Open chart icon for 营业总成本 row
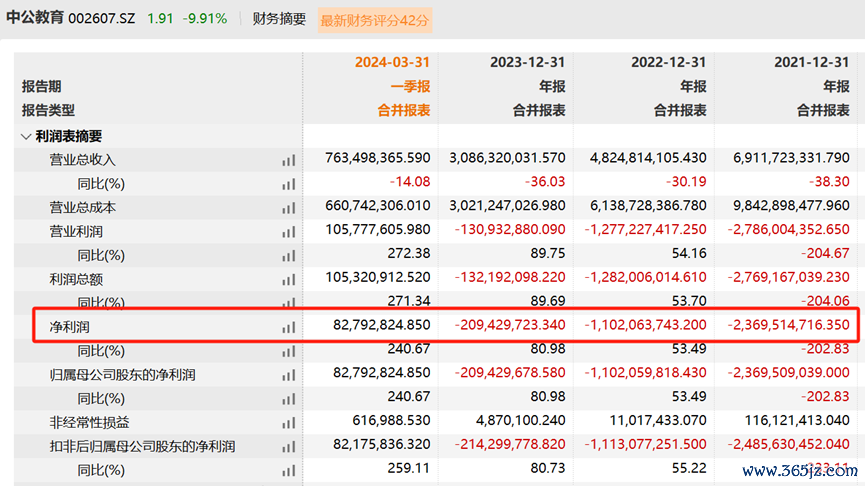The image size is (865, 486). point(289,208)
